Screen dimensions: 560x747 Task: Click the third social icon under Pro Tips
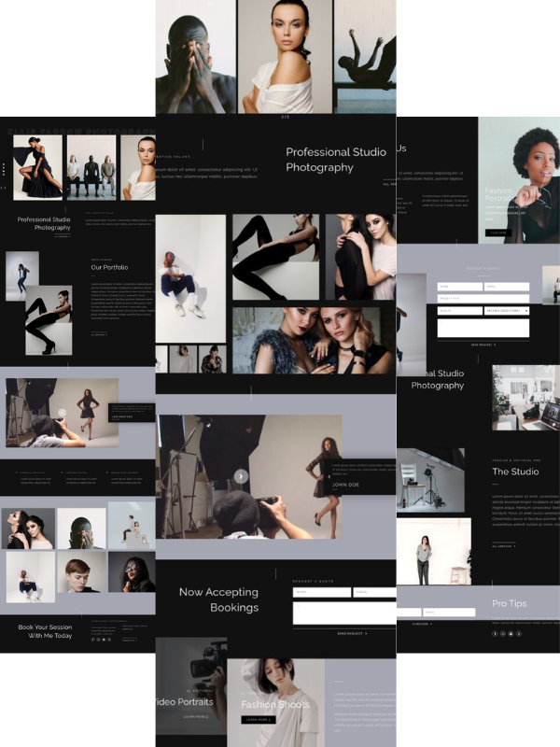[511, 633]
